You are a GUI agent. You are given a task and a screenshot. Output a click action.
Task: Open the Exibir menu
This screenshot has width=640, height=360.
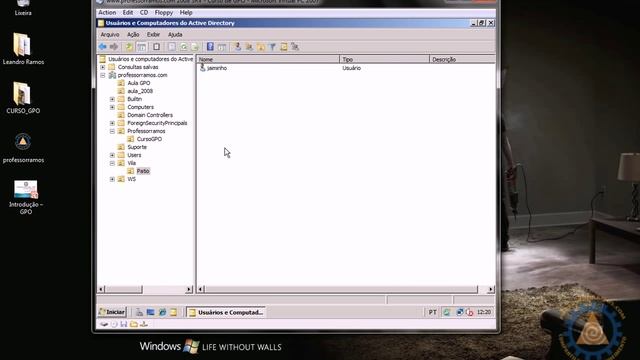pos(153,35)
